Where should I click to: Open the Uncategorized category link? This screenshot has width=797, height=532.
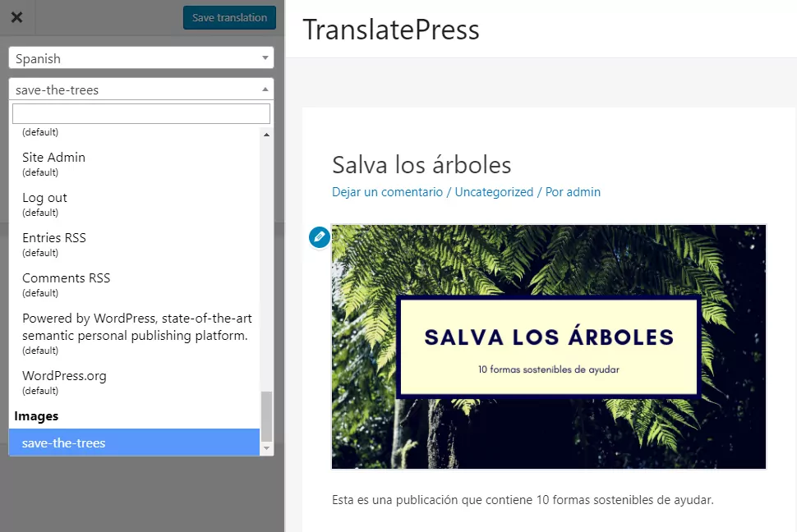pyautogui.click(x=494, y=192)
